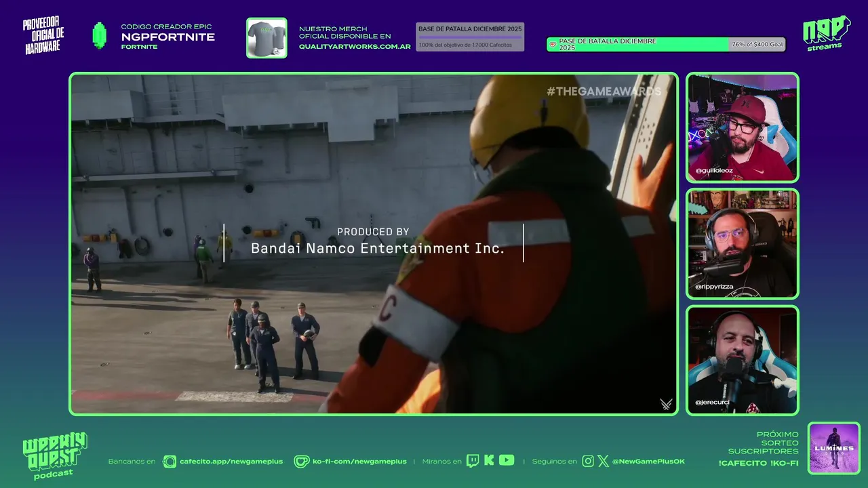Open the @NewGamePlusOK handle link

[648, 462]
